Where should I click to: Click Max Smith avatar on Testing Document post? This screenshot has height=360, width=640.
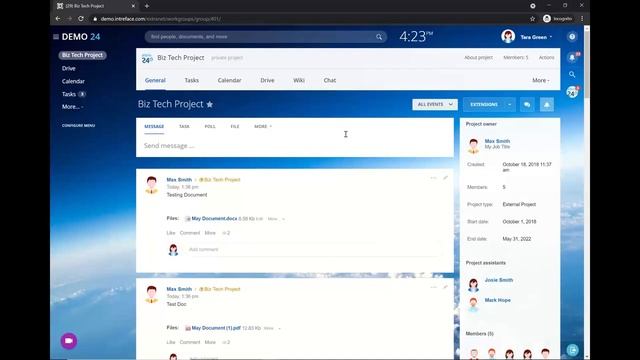[151, 184]
